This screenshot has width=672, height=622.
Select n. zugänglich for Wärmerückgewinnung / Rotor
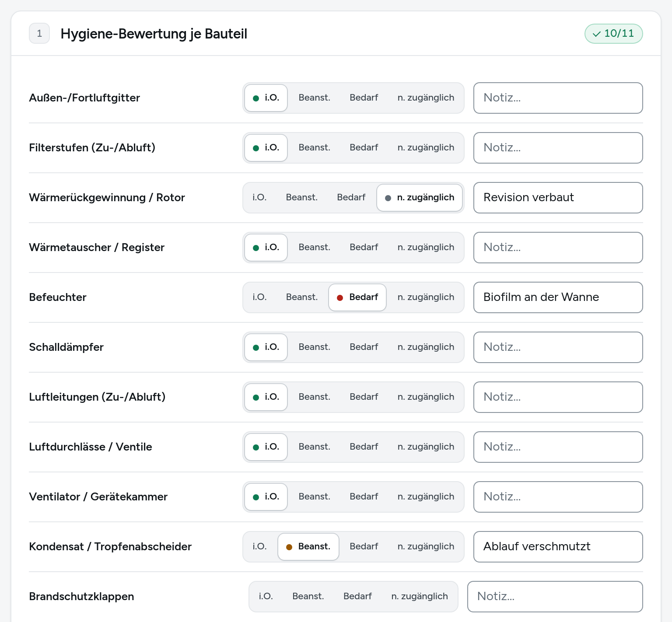420,198
